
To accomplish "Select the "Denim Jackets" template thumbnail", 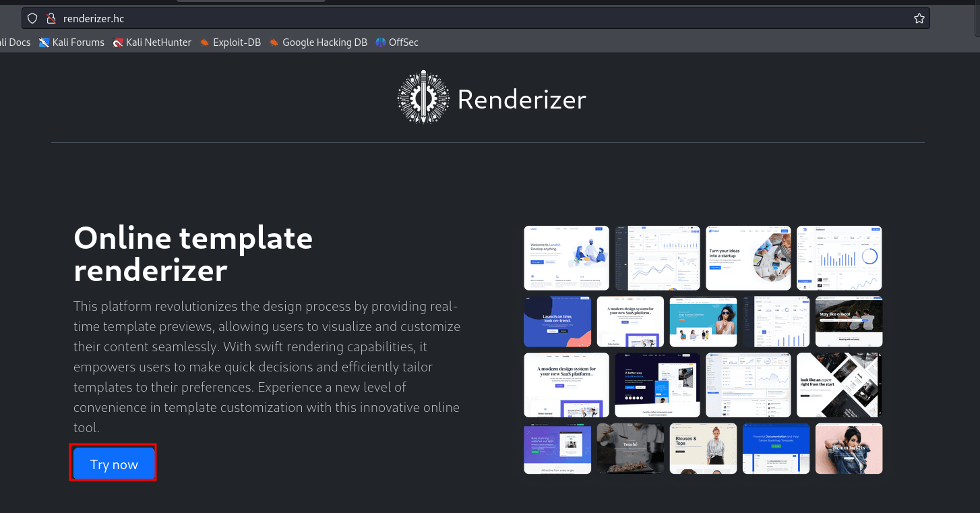I will pos(849,448).
